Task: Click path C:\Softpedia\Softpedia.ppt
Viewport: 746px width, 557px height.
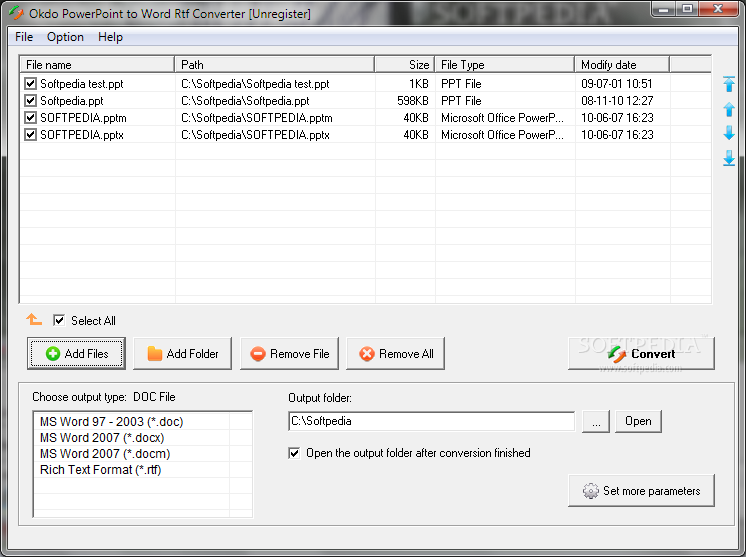Action: click(x=245, y=101)
